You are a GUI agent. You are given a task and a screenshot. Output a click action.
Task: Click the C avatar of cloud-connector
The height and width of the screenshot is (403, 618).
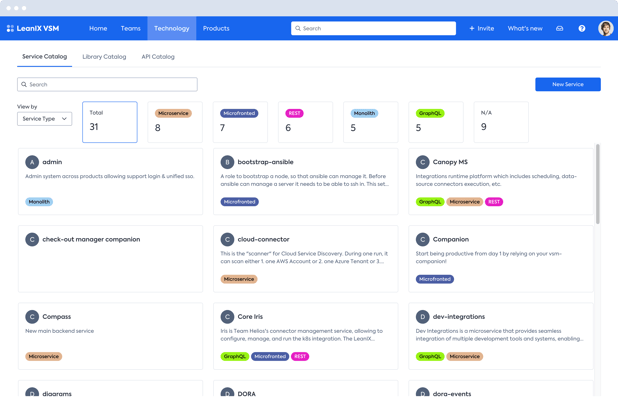click(x=227, y=239)
